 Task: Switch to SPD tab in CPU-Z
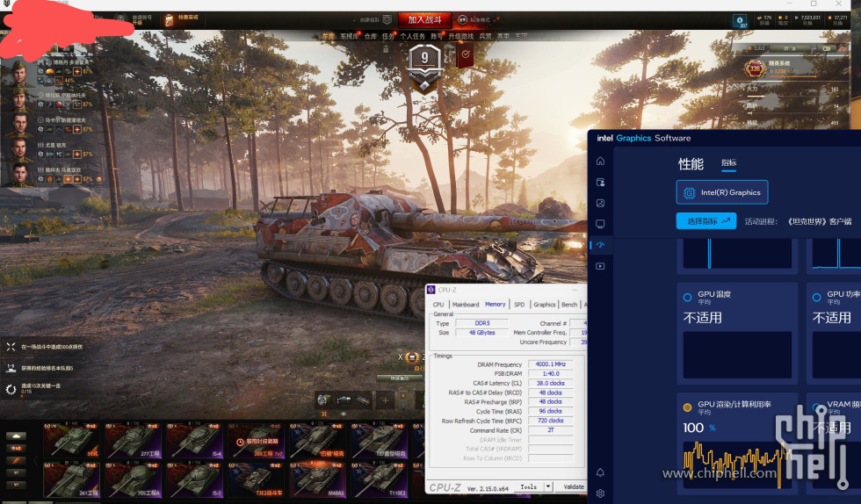coord(519,304)
